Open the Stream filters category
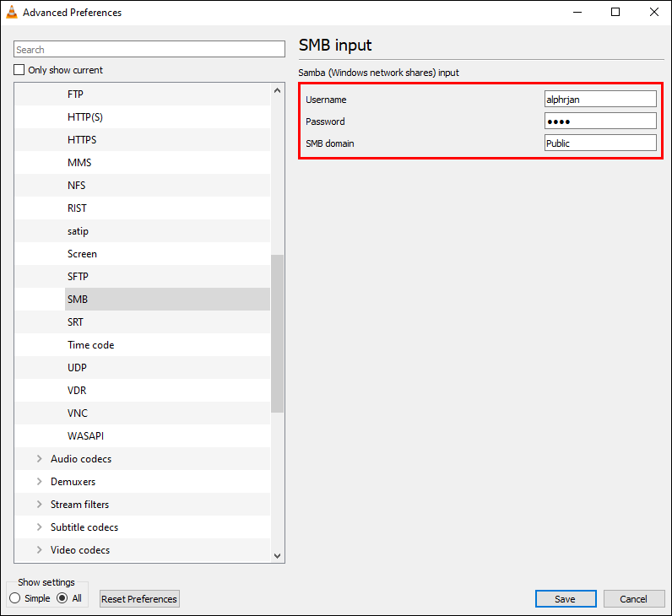 [x=79, y=505]
